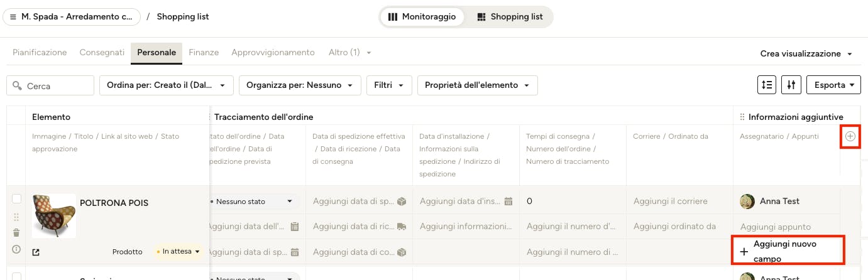Click the drag handle dots on POLTRONA POIS row
868x280 pixels.
click(x=16, y=217)
